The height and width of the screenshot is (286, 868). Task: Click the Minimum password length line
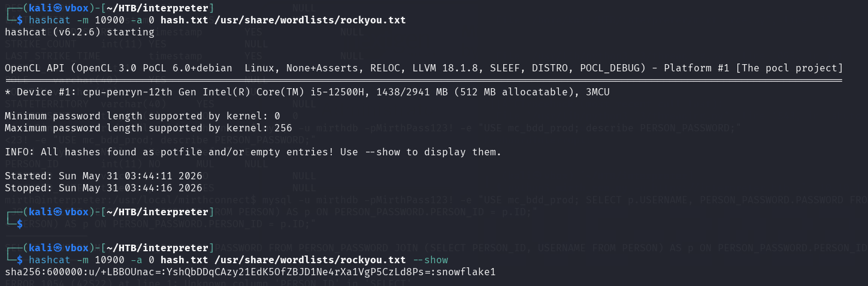(143, 116)
